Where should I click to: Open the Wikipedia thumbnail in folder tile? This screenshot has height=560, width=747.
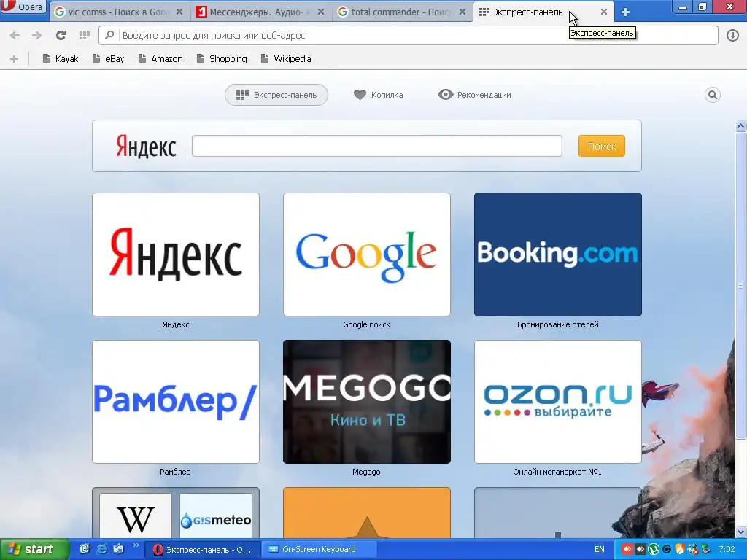tap(136, 516)
